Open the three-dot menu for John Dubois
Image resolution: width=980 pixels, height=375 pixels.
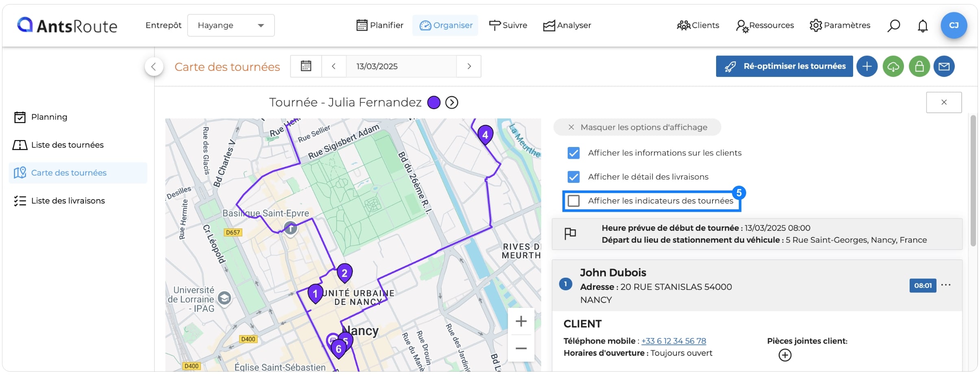coord(946,285)
